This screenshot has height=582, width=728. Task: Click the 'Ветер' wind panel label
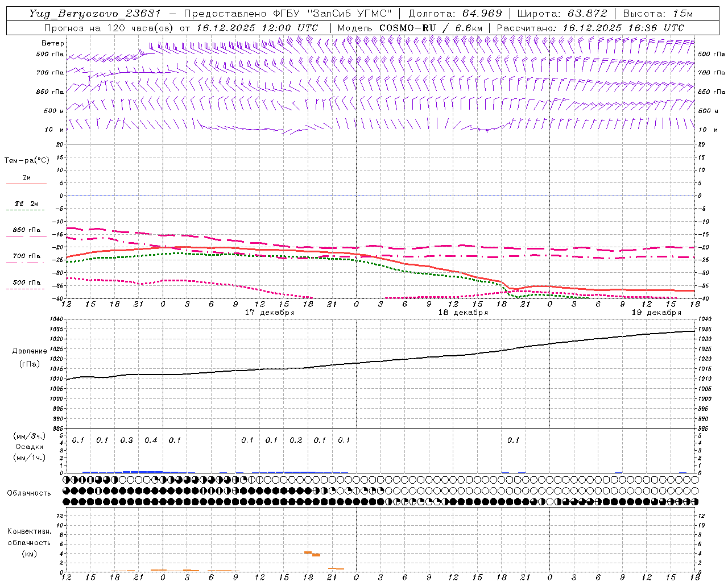click(53, 43)
